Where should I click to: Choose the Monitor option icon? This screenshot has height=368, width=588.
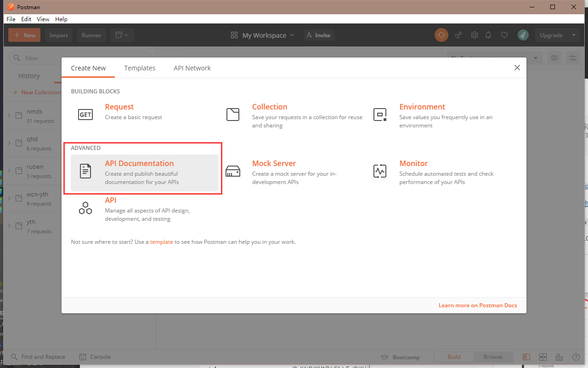pyautogui.click(x=380, y=171)
